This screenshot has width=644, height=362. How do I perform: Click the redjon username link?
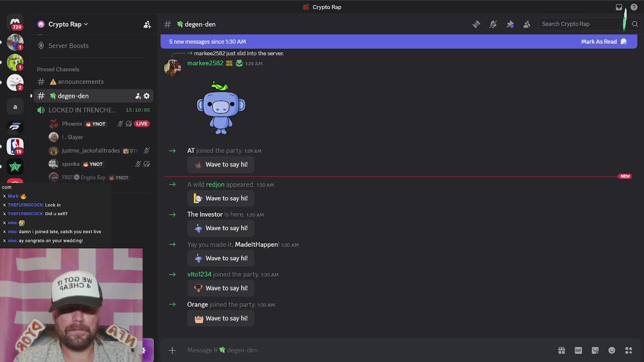coord(215,185)
